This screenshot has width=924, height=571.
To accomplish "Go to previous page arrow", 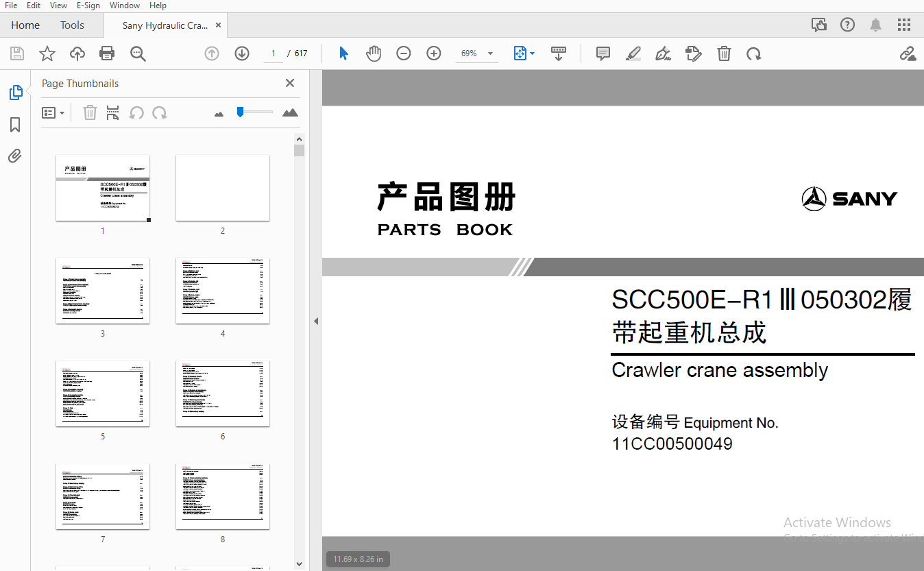I will pos(212,53).
